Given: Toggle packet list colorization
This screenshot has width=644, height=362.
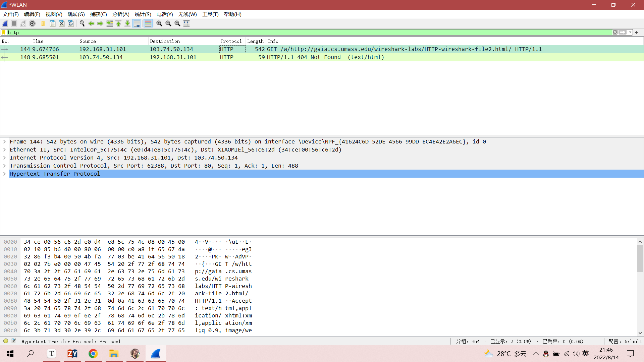Looking at the screenshot, I should pyautogui.click(x=148, y=23).
